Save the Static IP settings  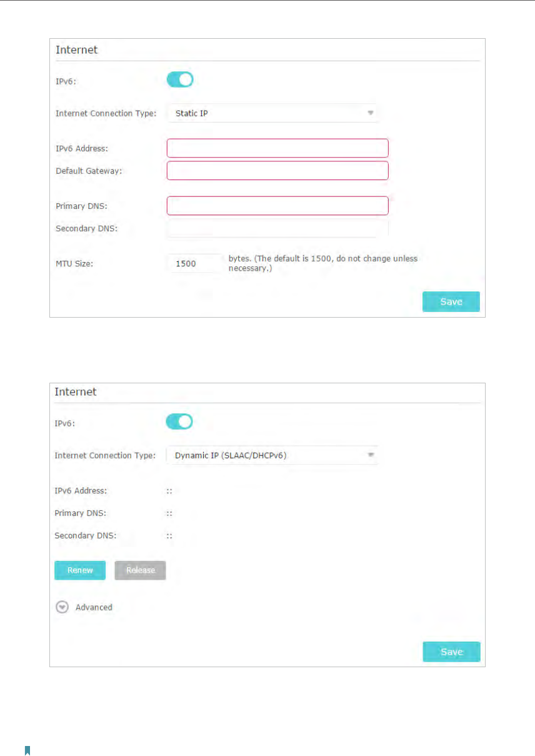pos(451,301)
